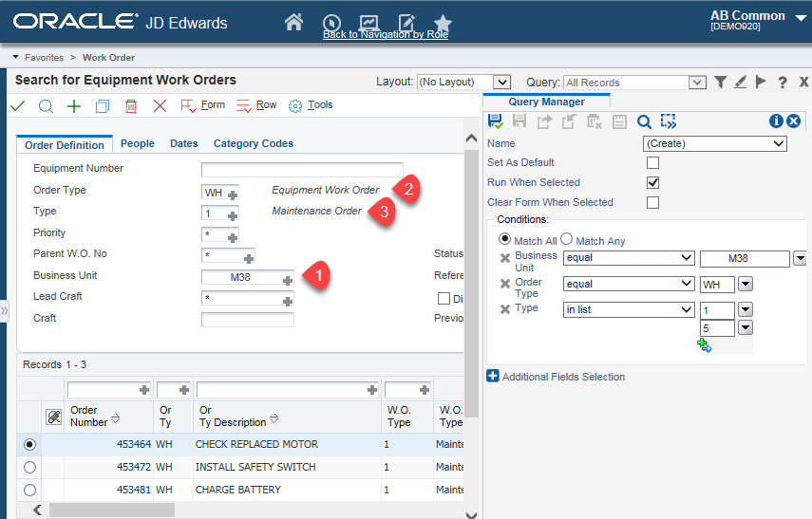Open the Query All Records dropdown
Image resolution: width=812 pixels, height=519 pixels.
tap(697, 83)
